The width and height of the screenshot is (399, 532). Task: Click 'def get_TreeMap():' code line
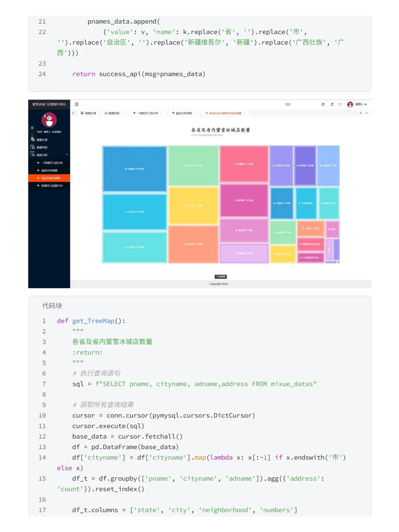click(x=91, y=321)
